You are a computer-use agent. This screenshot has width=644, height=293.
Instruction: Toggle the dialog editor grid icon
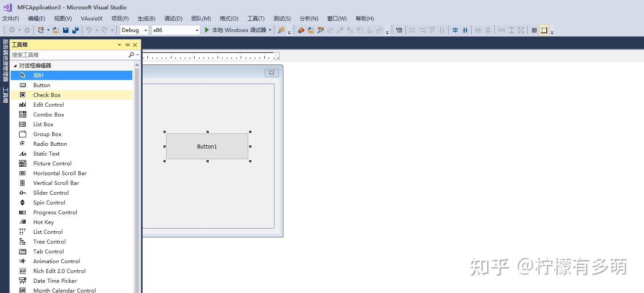pyautogui.click(x=534, y=30)
